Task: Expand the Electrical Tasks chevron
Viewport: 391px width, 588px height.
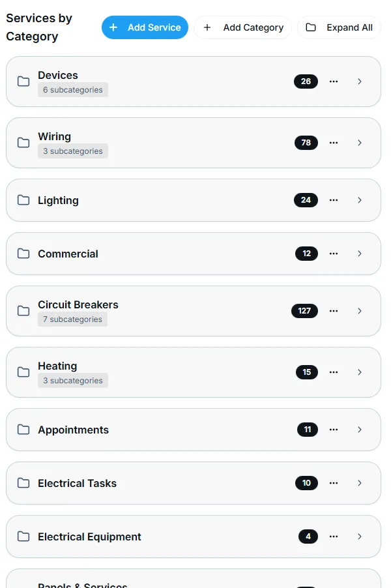Action: click(360, 483)
